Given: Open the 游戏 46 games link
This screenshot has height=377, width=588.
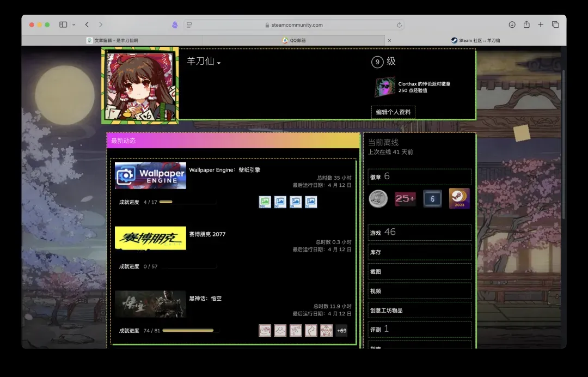Looking at the screenshot, I should pyautogui.click(x=419, y=232).
